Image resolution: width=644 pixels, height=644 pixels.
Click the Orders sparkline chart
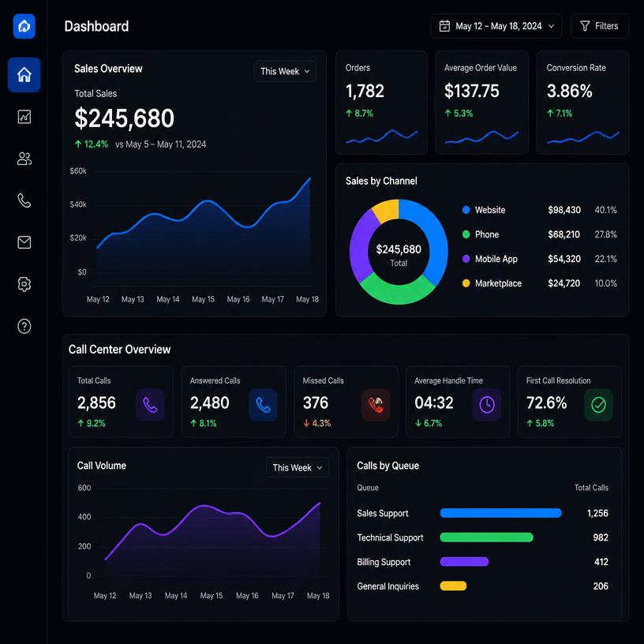point(381,137)
